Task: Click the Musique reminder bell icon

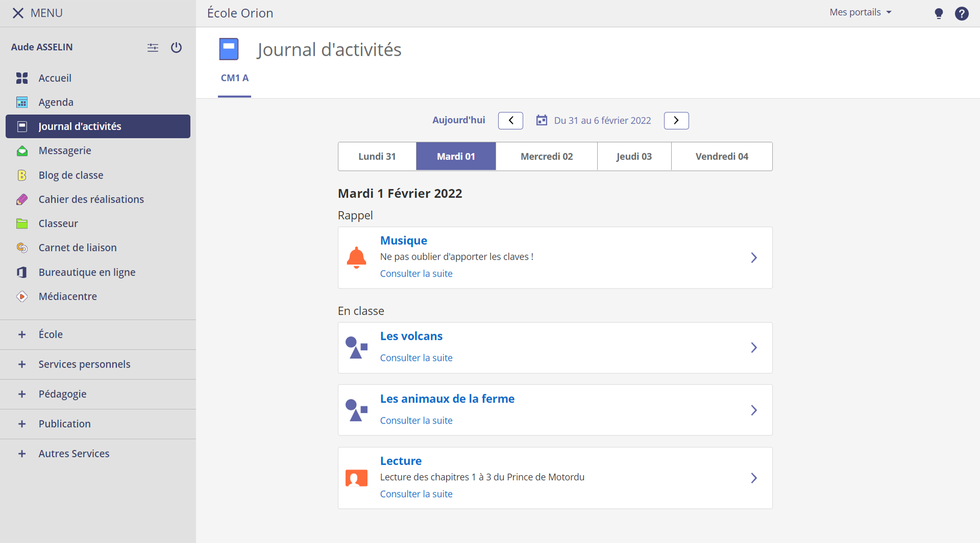Action: 356,257
